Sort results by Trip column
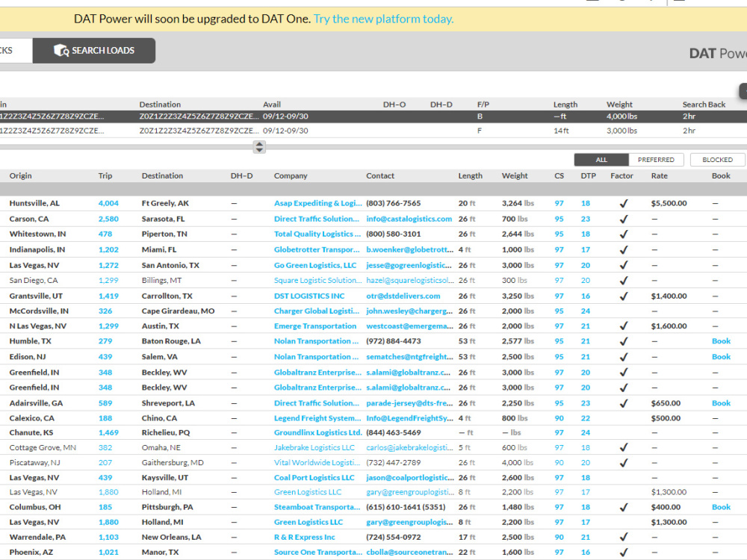 coord(105,175)
